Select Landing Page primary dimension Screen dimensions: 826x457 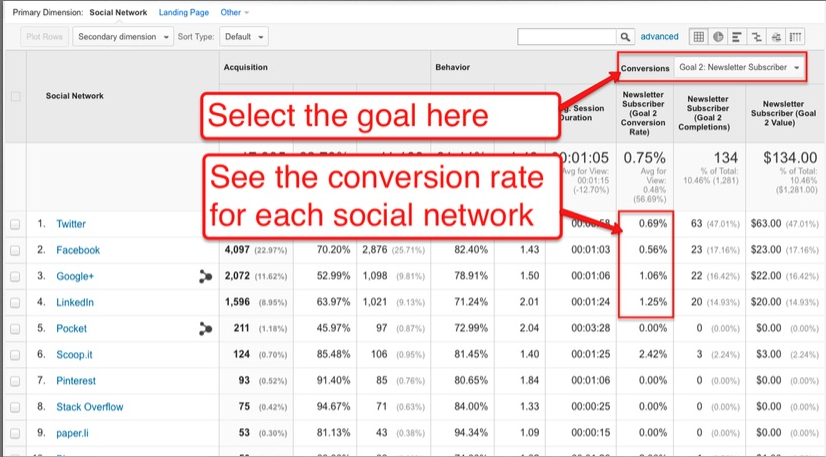184,12
